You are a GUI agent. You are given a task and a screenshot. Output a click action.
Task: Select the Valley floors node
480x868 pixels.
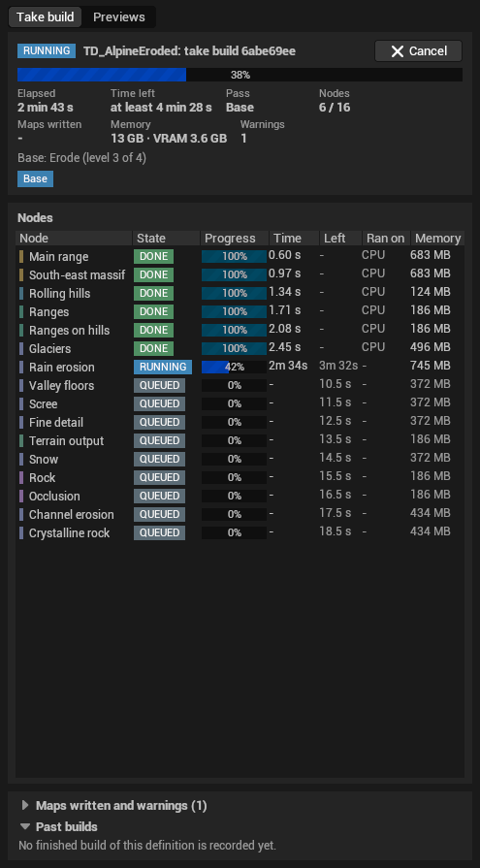240,385
